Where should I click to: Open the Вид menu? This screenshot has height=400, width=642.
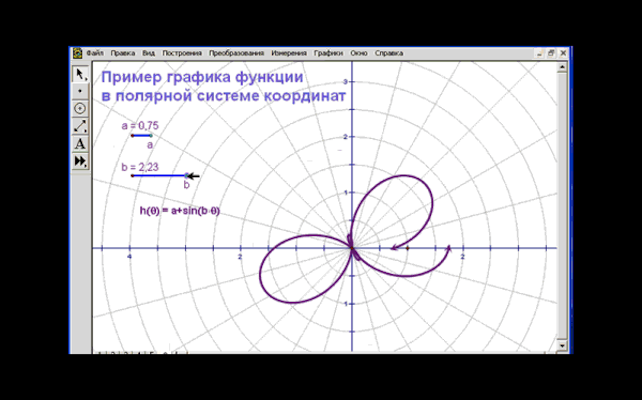point(149,53)
